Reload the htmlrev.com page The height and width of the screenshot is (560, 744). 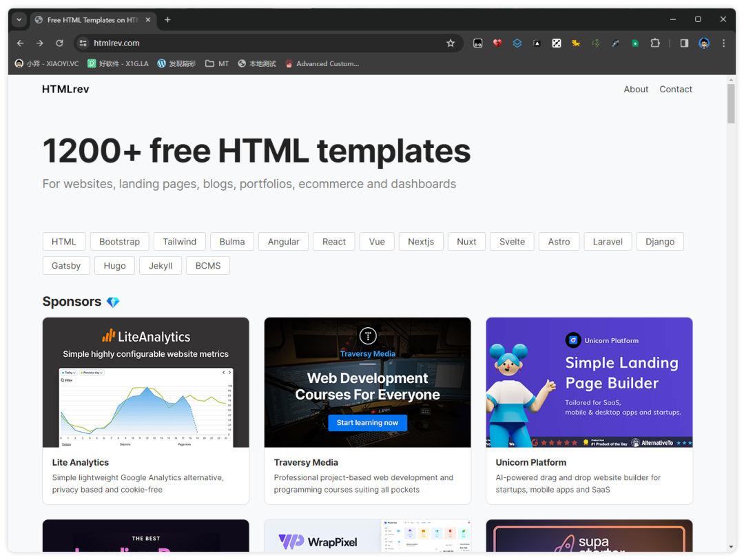tap(59, 43)
